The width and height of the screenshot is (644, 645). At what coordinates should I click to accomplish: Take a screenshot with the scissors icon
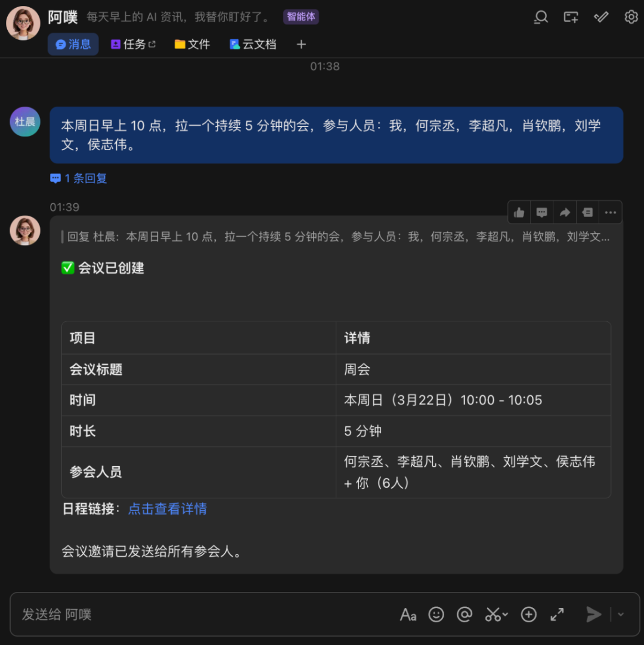[493, 615]
